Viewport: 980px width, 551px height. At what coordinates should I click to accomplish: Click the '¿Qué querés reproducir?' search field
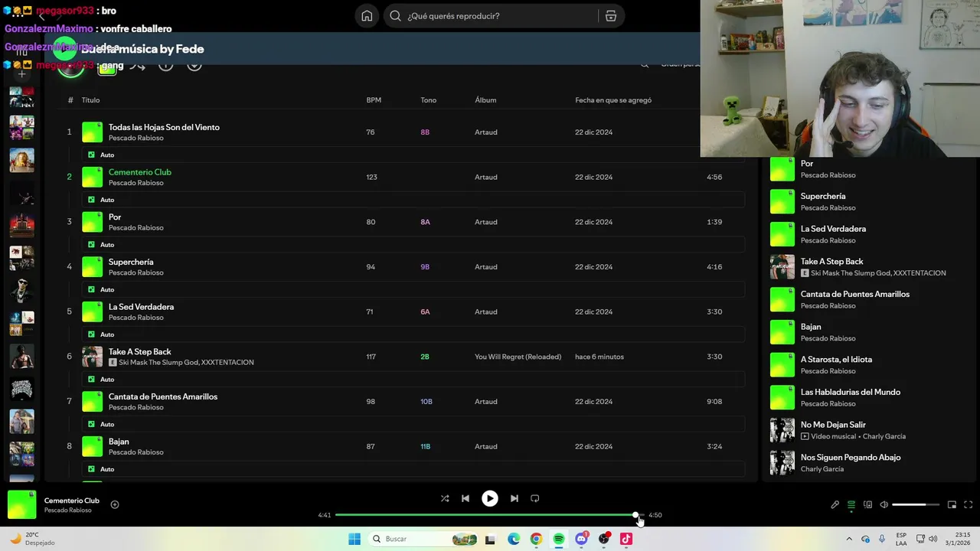[x=492, y=16]
